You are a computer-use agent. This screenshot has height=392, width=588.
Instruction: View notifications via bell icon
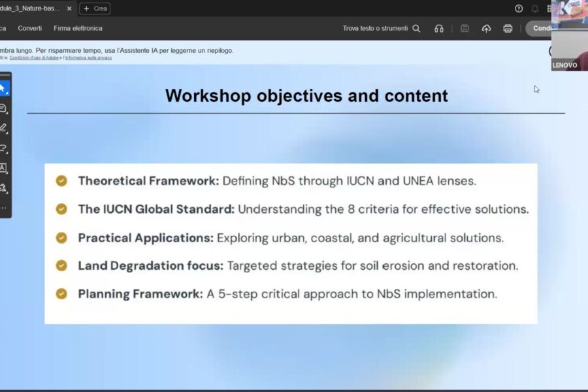pyautogui.click(x=534, y=8)
